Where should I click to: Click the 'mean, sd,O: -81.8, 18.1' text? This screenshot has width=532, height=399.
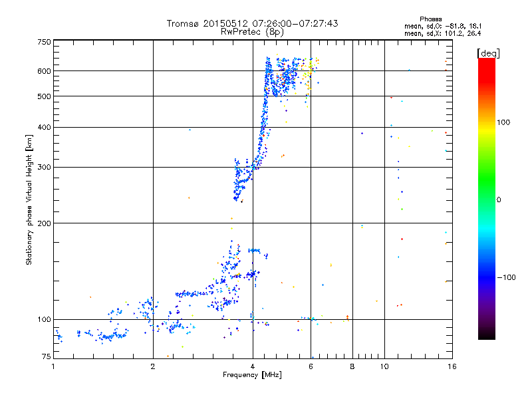(443, 26)
